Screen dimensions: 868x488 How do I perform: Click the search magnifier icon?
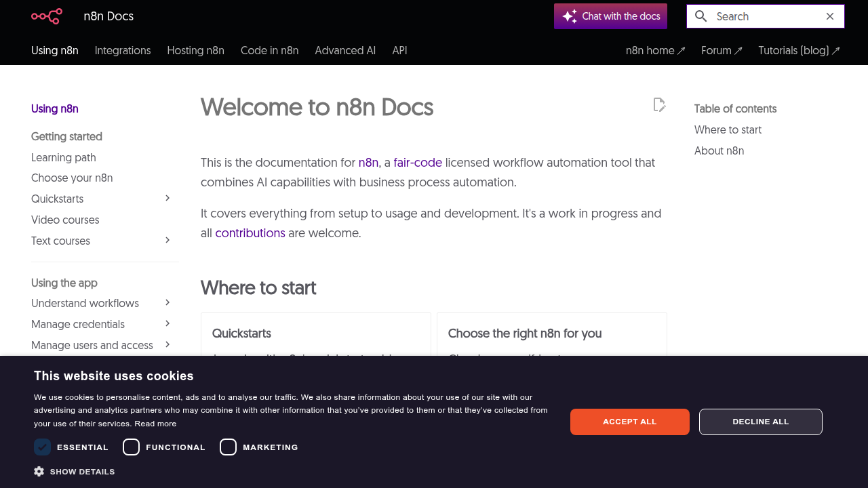(701, 16)
